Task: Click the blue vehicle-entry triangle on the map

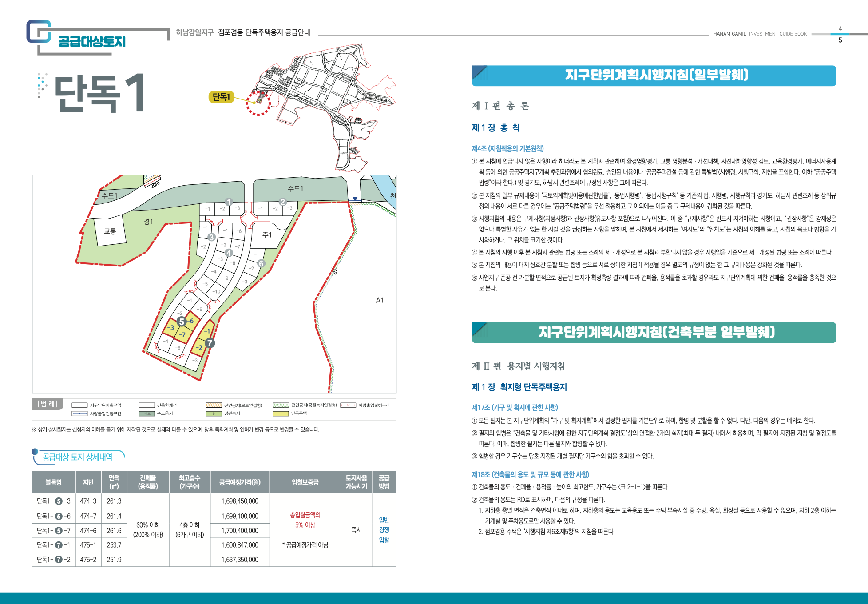Action: click(355, 199)
